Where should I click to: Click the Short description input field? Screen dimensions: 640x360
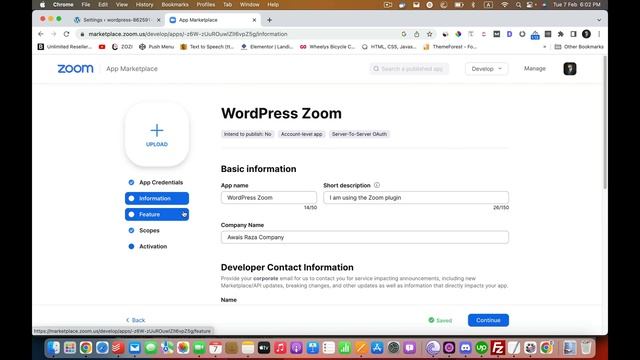tap(416, 198)
